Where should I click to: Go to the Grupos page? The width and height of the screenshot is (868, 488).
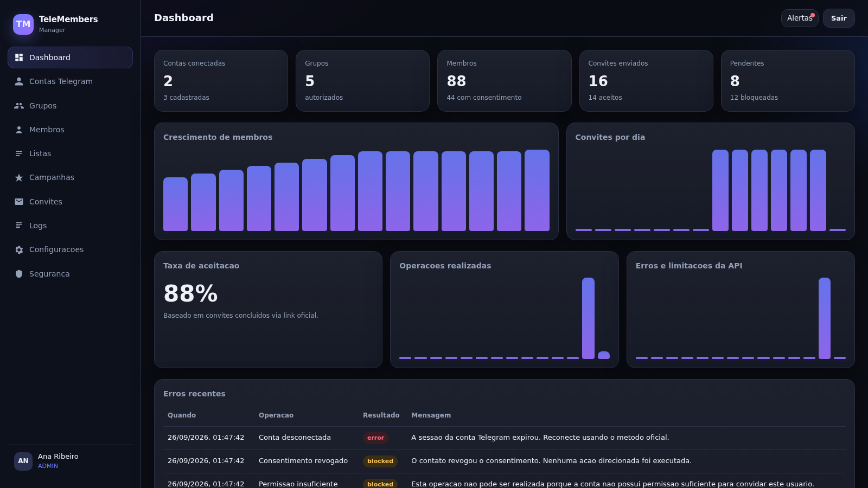coord(70,106)
